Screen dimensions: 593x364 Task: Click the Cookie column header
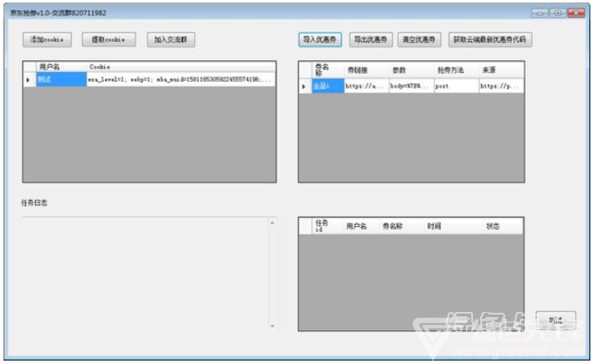click(x=181, y=67)
